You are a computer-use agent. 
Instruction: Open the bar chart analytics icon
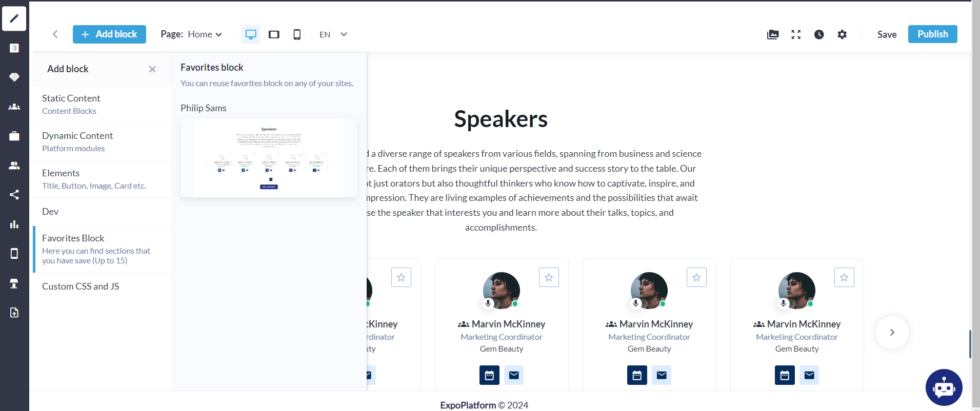pyautogui.click(x=14, y=224)
